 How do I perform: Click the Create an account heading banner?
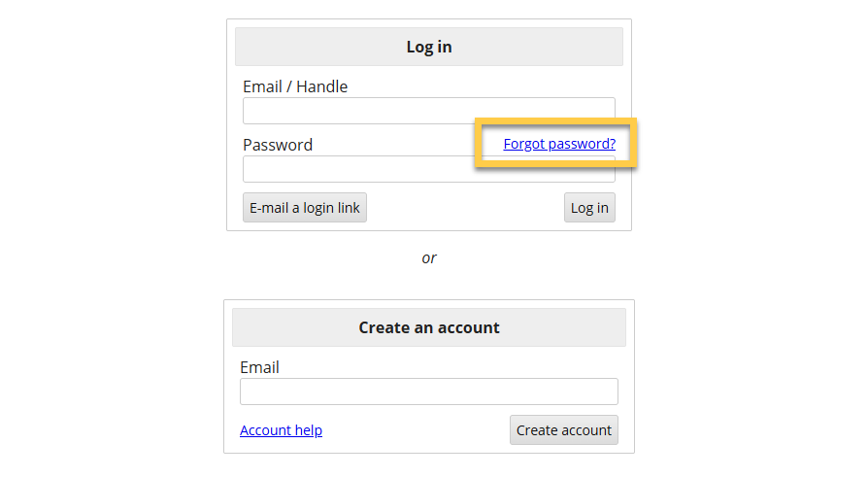[x=429, y=327]
